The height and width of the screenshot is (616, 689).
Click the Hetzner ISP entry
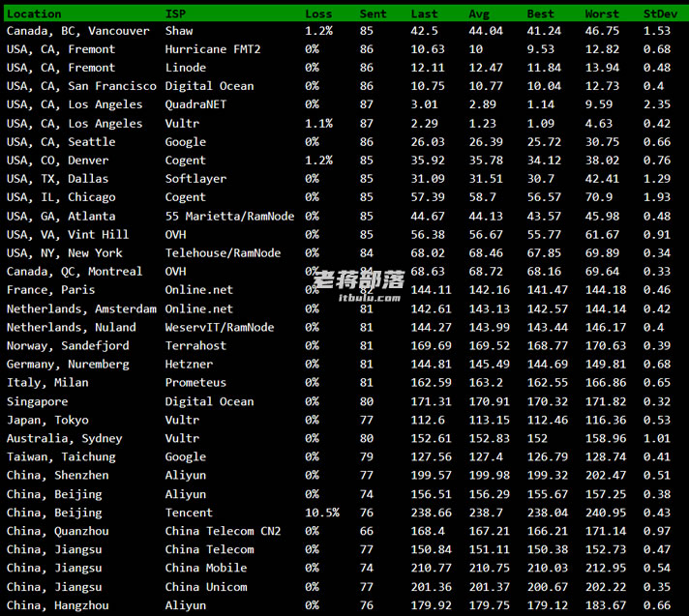[x=189, y=365]
